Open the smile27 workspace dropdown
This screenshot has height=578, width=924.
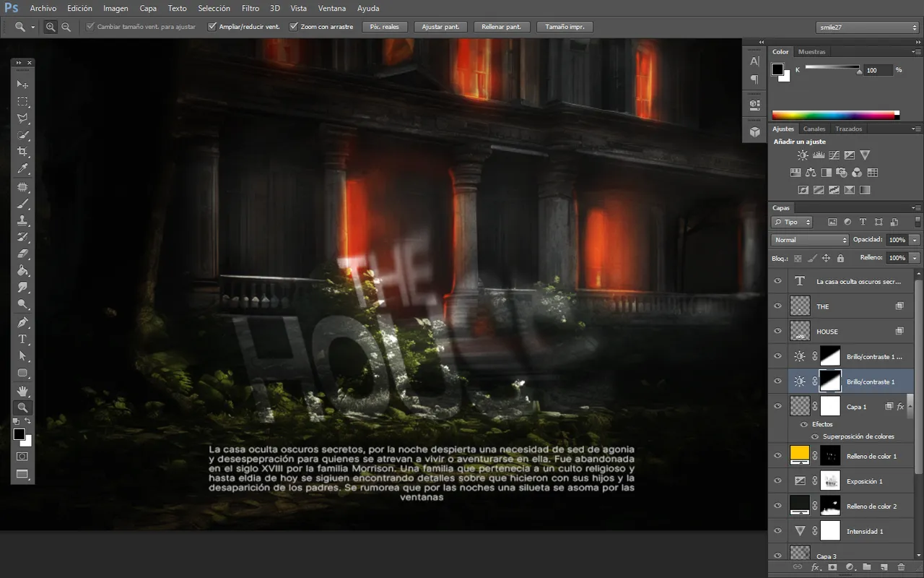tap(867, 27)
